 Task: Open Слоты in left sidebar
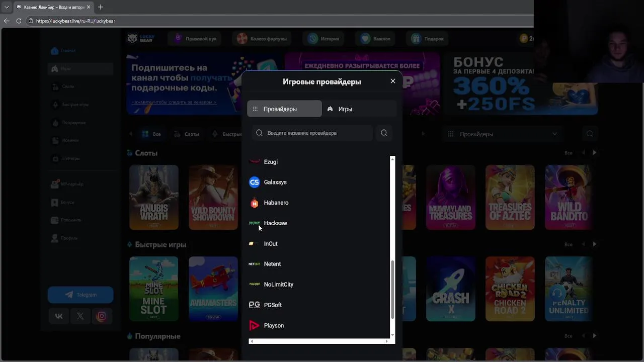80,86
